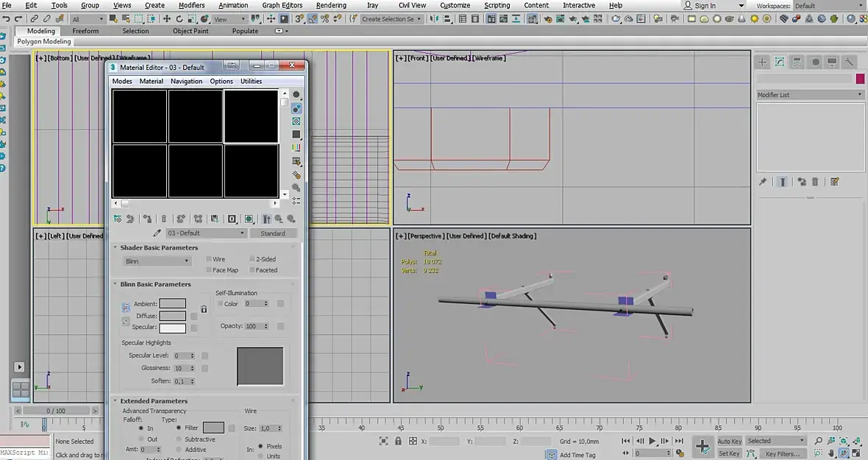Expand the Modifier List dropdown

pyautogui.click(x=810, y=95)
